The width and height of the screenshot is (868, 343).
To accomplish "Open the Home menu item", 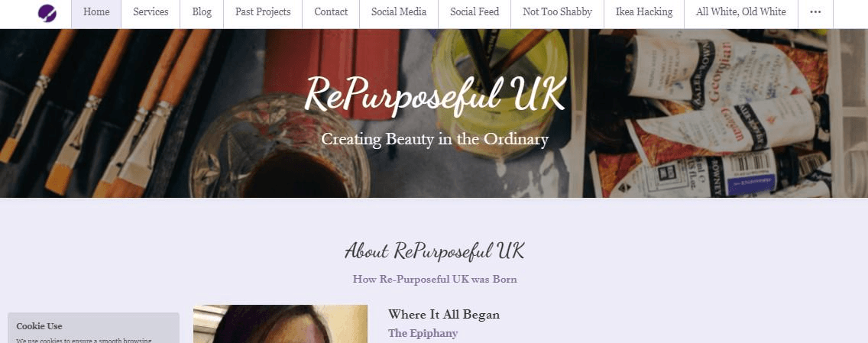I will pos(96,11).
